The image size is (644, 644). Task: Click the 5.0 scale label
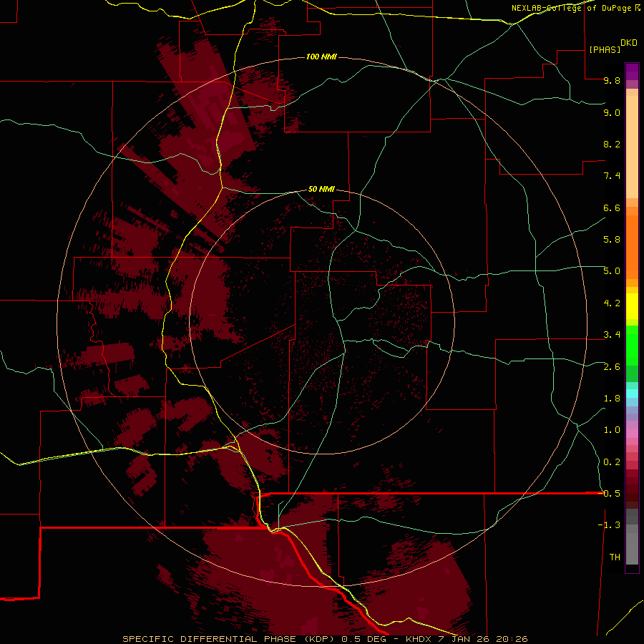[x=612, y=271]
